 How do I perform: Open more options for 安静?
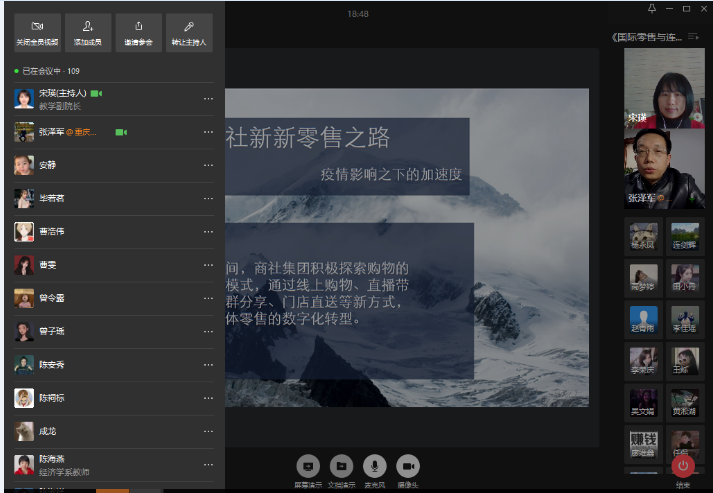[208, 165]
